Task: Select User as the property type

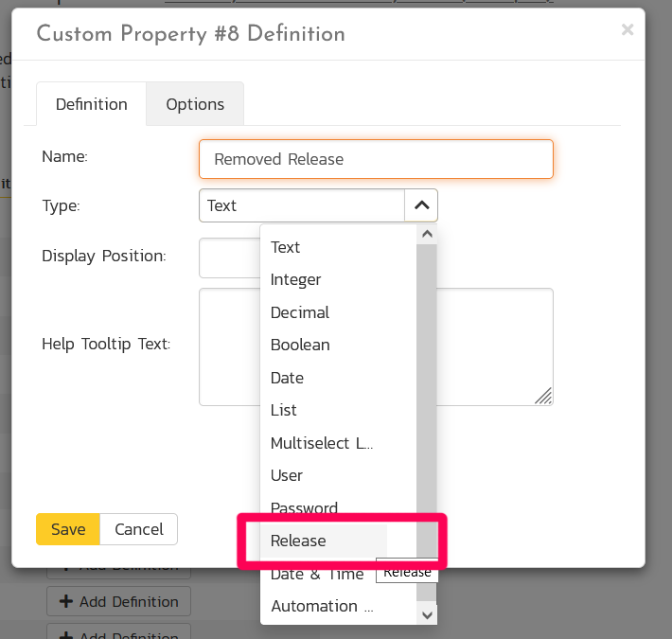Action: 287,475
